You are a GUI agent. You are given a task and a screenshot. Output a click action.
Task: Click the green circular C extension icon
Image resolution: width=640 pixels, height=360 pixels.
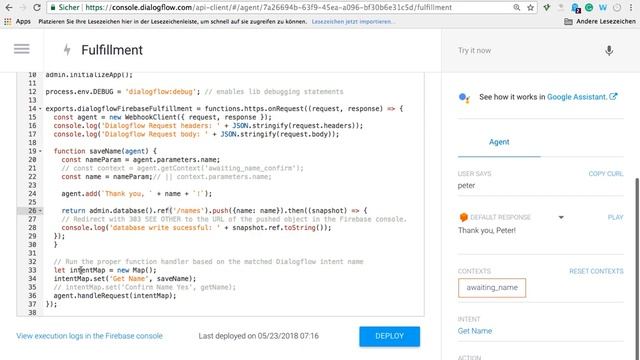(x=589, y=7)
